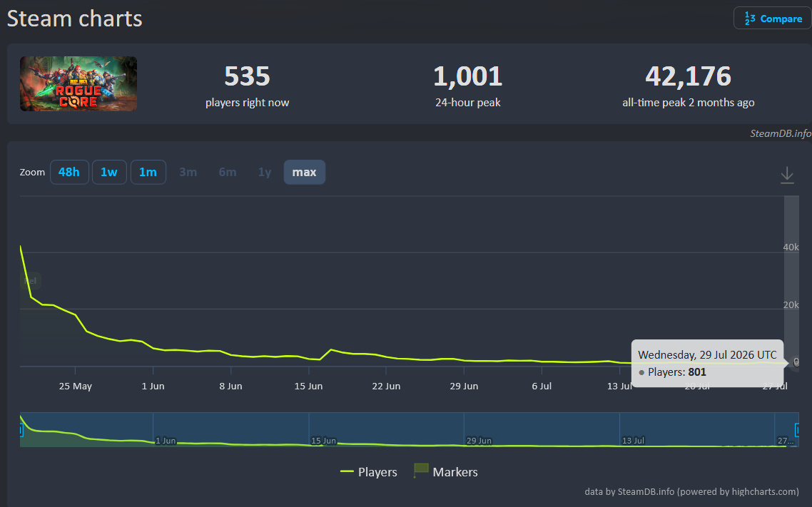Image resolution: width=812 pixels, height=507 pixels.
Task: Open the SteamDB.info credit link
Action: pyautogui.click(x=781, y=133)
